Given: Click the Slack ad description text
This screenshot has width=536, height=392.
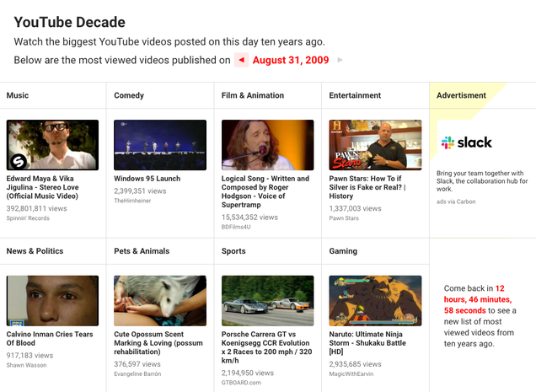Looking at the screenshot, I should (482, 181).
